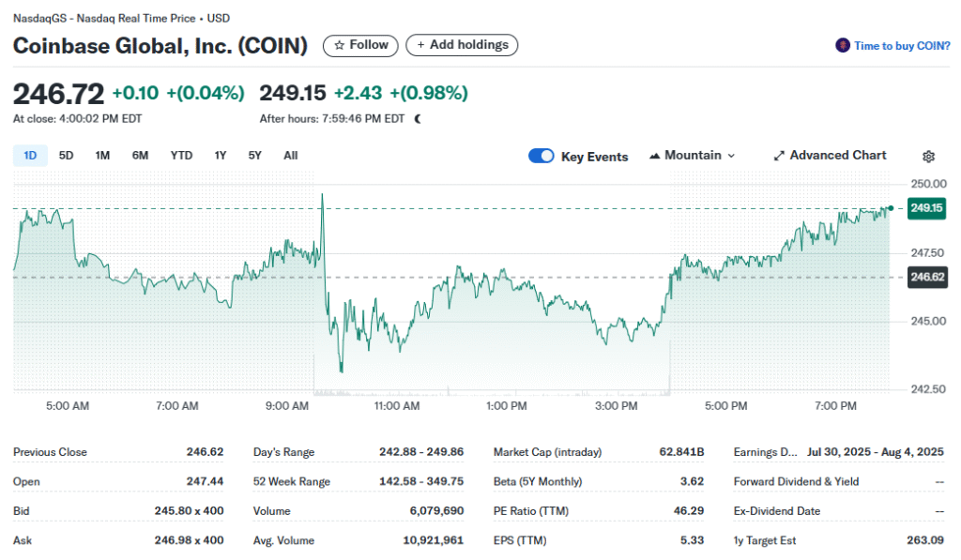This screenshot has width=961, height=560.
Task: Click the green dot at chart line end
Action: (x=891, y=208)
